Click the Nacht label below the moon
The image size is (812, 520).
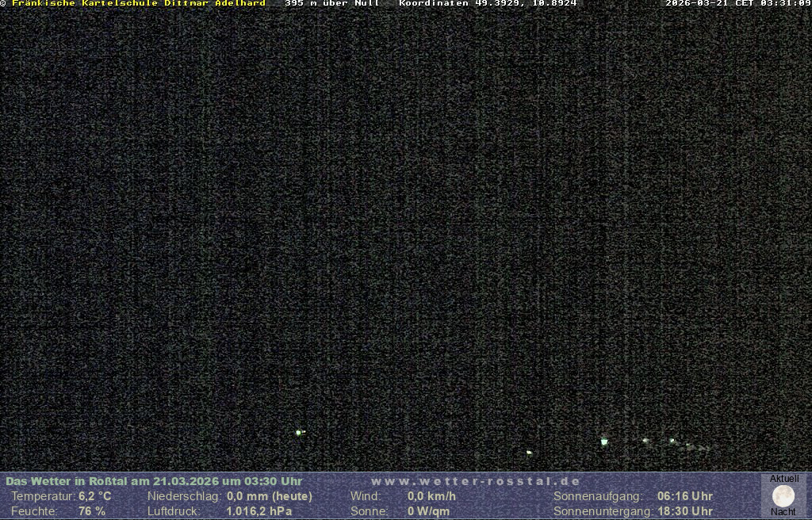coord(783,512)
